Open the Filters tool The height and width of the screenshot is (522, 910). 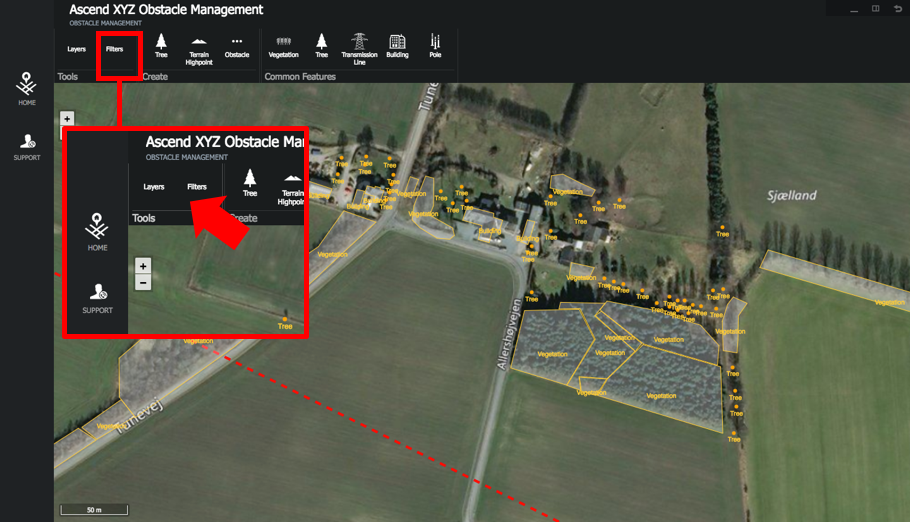[x=114, y=49]
